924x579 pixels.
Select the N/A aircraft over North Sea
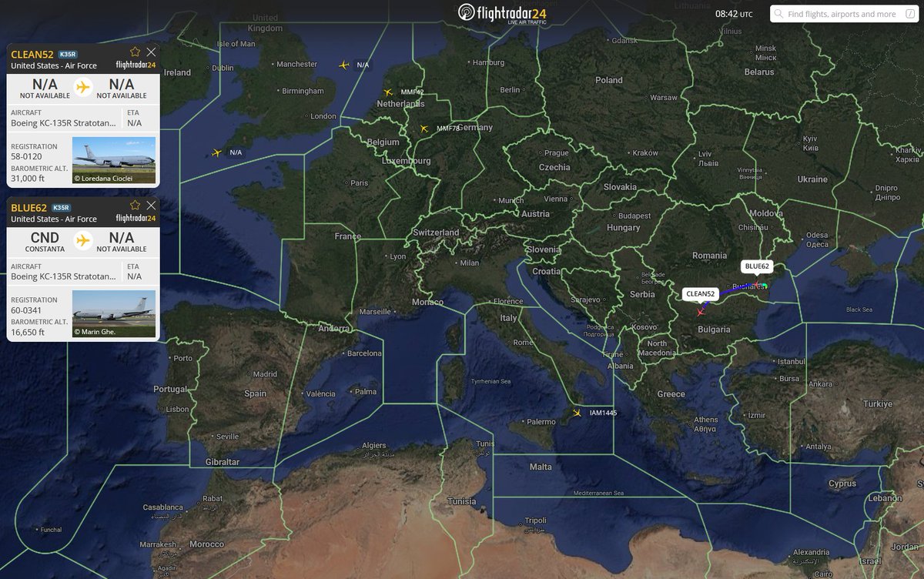[343, 65]
